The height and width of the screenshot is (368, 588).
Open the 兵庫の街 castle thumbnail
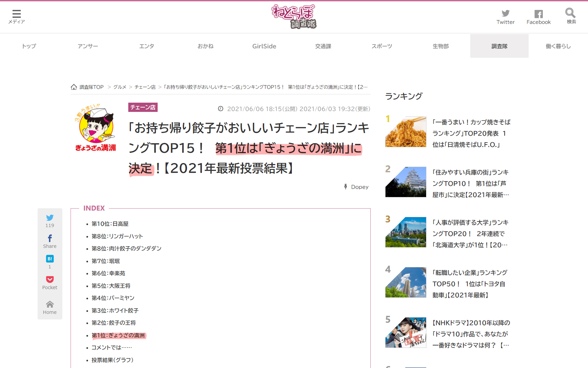[x=406, y=182]
